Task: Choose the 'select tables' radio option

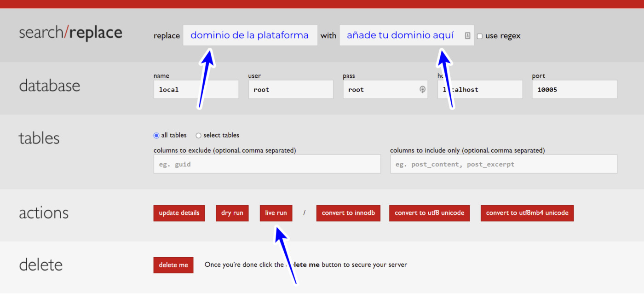Action: click(199, 135)
